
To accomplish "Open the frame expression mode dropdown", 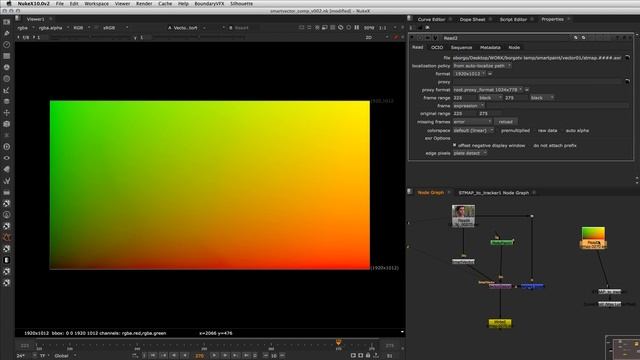I will (469, 106).
